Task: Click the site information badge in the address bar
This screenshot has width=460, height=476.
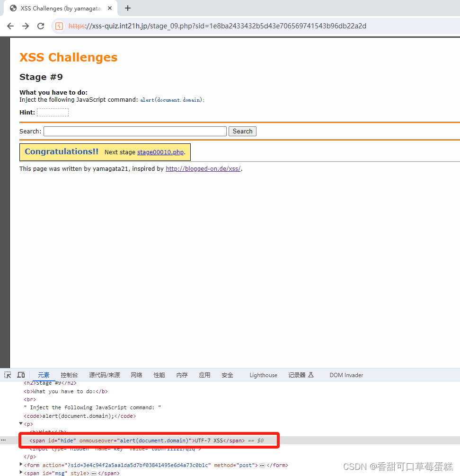Action: [59, 26]
